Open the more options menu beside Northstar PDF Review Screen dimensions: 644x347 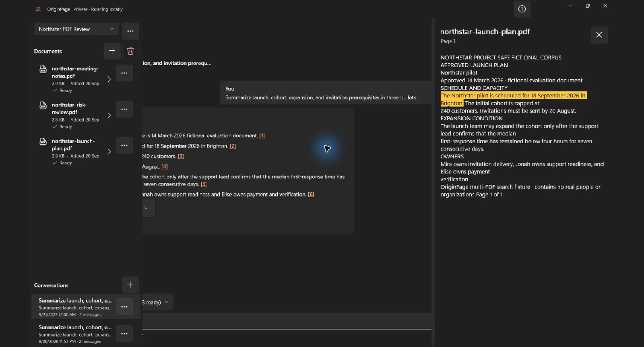[130, 31]
